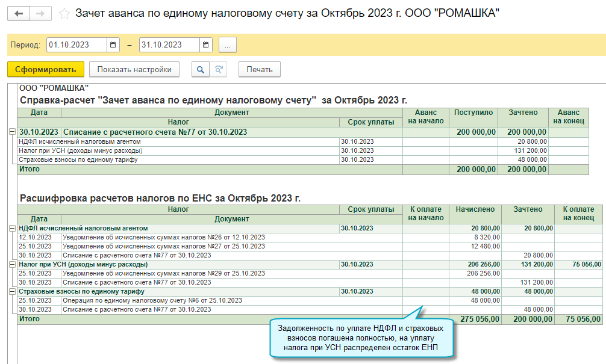606x364 pixels.
Task: Select Уведомление об исчисленных суммах налогов №26
Action: click(x=164, y=238)
